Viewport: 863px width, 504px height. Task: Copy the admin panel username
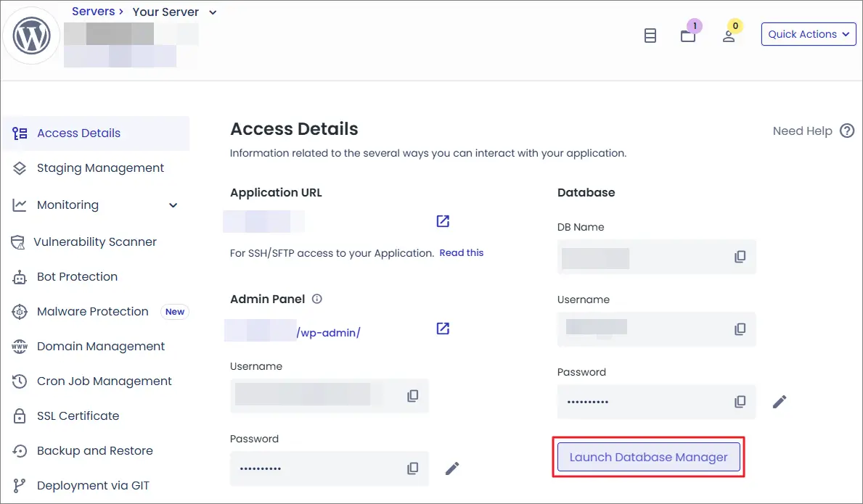(x=412, y=396)
